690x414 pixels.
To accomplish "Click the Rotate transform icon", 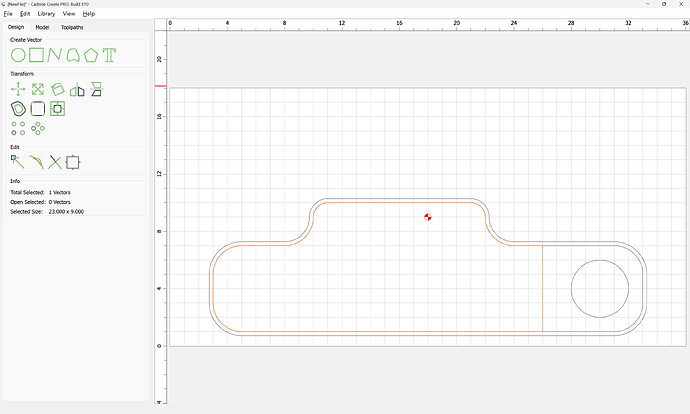I will 57,89.
